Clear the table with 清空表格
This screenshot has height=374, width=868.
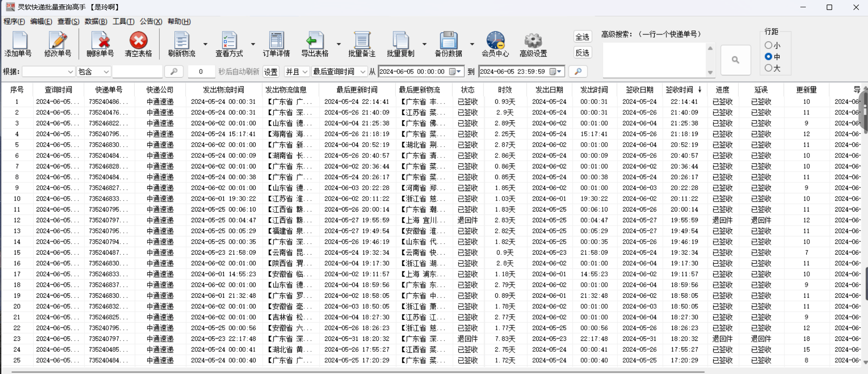pos(138,44)
